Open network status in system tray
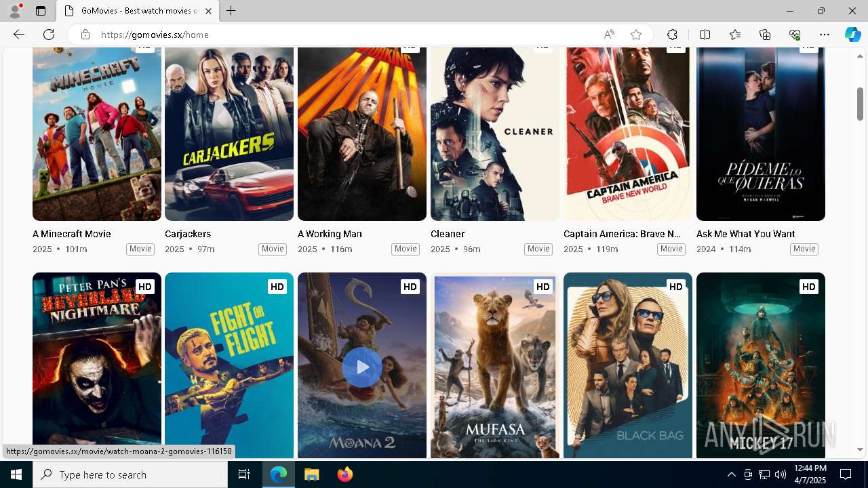868x488 pixels. [x=764, y=474]
